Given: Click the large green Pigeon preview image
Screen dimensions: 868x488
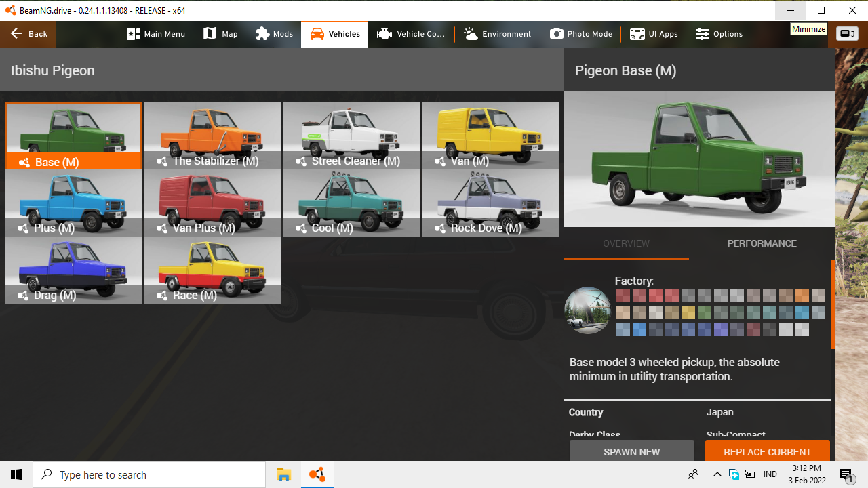Looking at the screenshot, I should click(699, 159).
